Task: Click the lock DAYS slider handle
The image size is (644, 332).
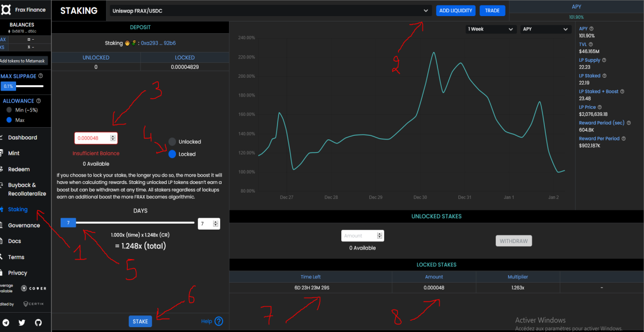Action: point(68,222)
